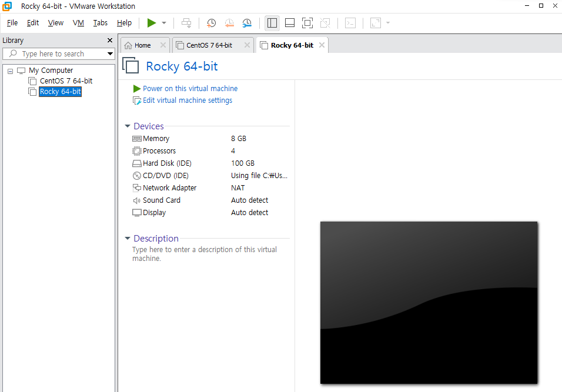Screen dimensions: 562x392
Task: Open the View menu
Action: [56, 23]
